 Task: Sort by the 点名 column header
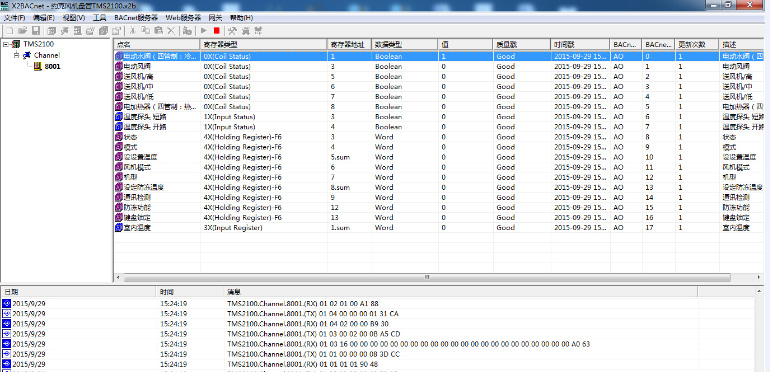[x=157, y=44]
